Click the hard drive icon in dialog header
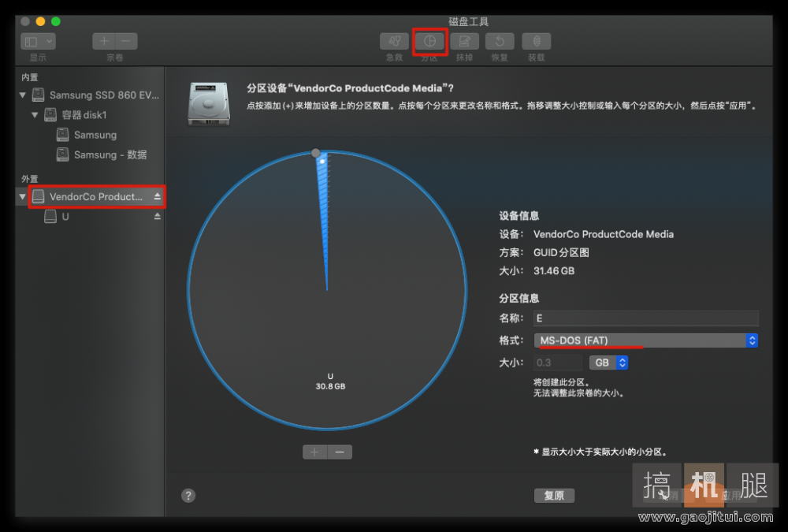Image resolution: width=788 pixels, height=532 pixels. (209, 105)
